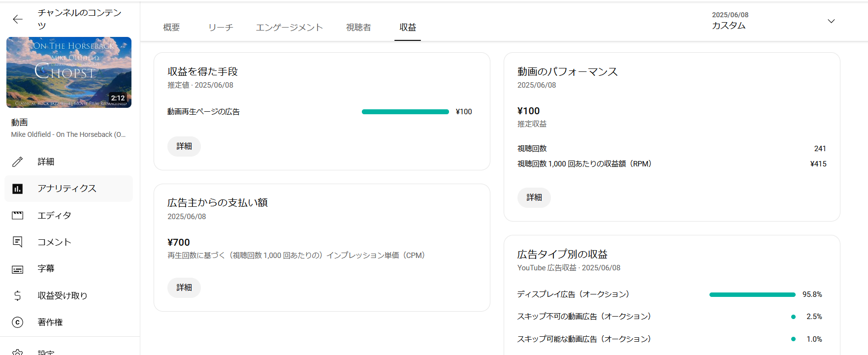Image resolution: width=868 pixels, height=355 pixels.
Task: Click 詳細 button in 広告主からの支払い額 card
Action: coord(184,288)
